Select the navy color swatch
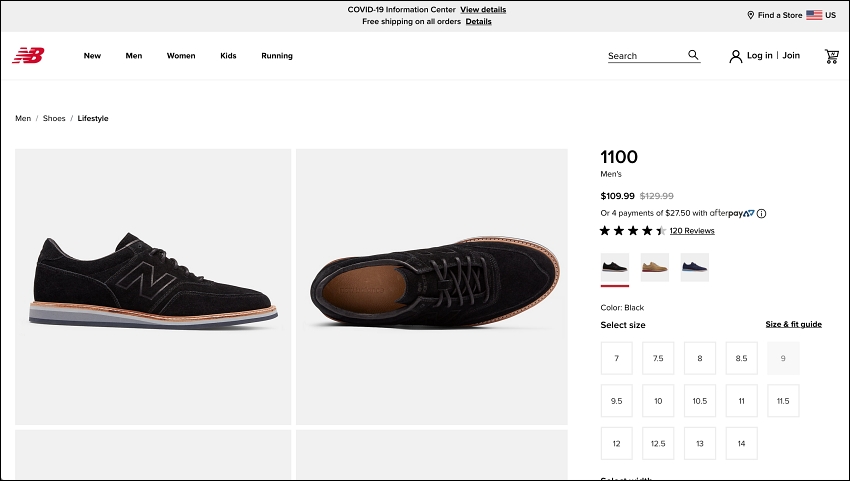The height and width of the screenshot is (481, 850). [x=694, y=267]
